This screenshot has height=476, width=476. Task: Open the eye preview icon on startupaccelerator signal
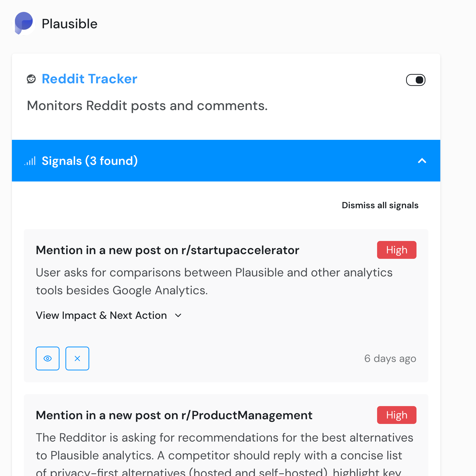pyautogui.click(x=48, y=358)
